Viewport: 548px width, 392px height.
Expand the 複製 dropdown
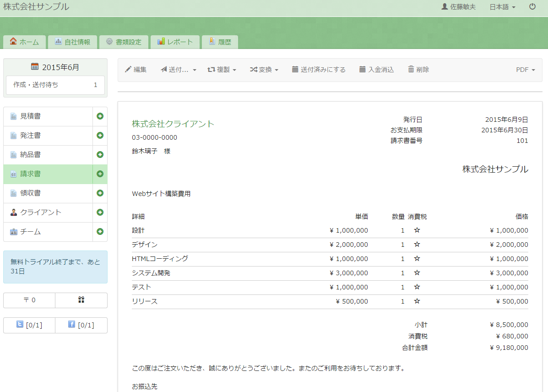click(x=222, y=70)
